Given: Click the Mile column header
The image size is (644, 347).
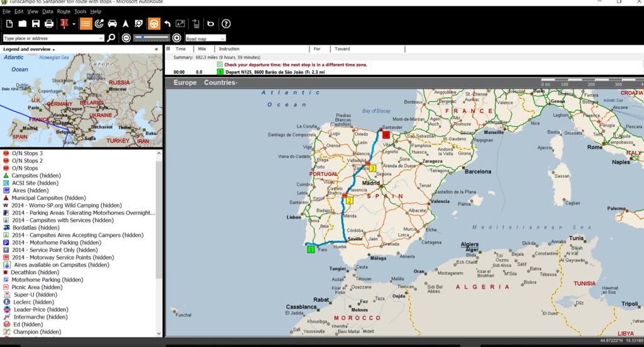Looking at the screenshot, I should pos(202,49).
